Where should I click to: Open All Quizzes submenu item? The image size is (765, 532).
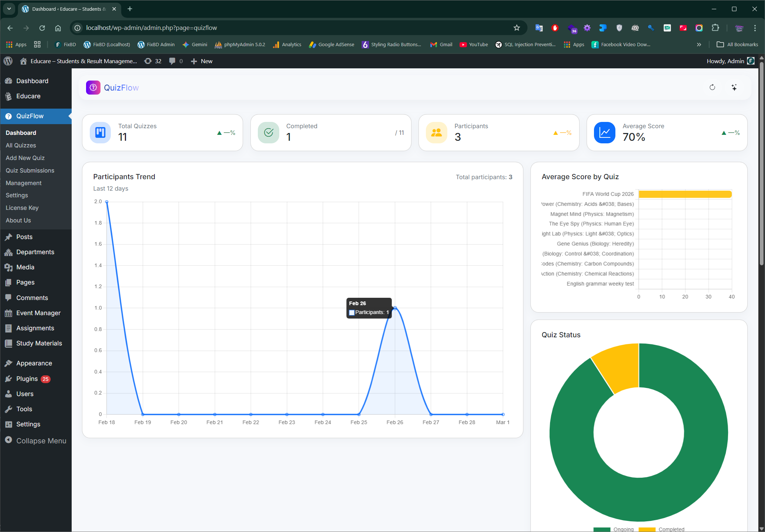[x=21, y=145]
